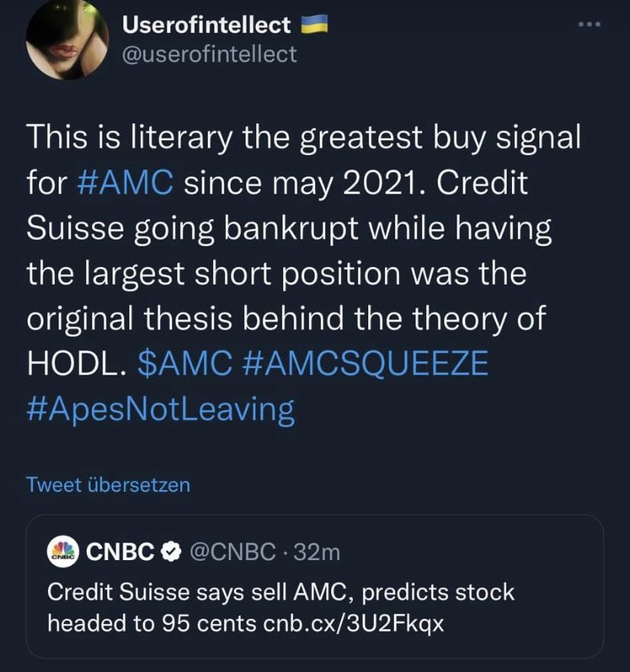Open the tweet options with the three-dots icon
630x672 pixels.
[588, 23]
